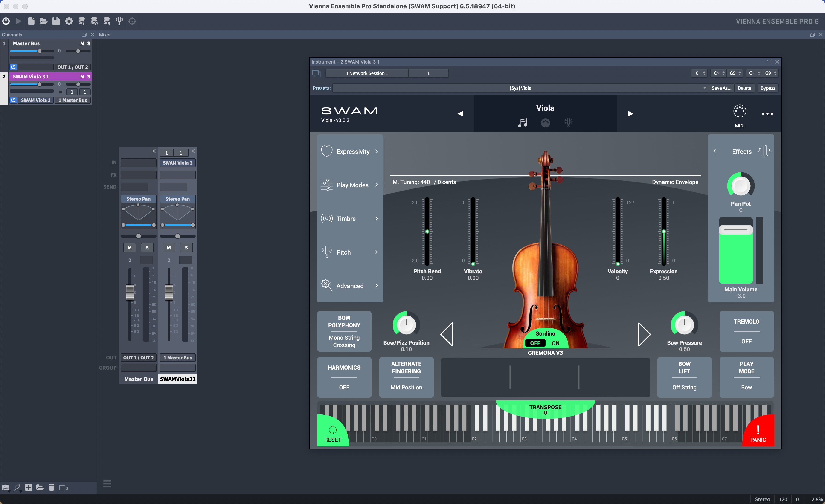Toggle the HARMONICS OFF button

pos(344,377)
